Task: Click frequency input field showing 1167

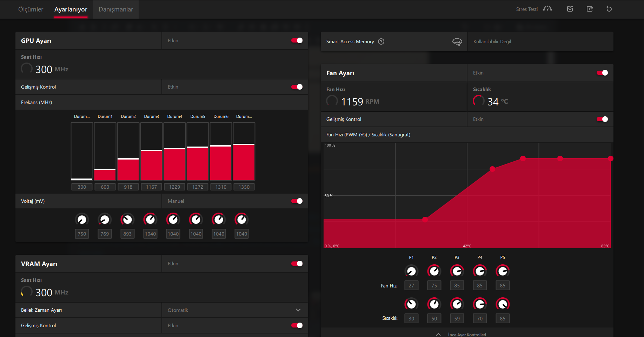Action: (151, 187)
